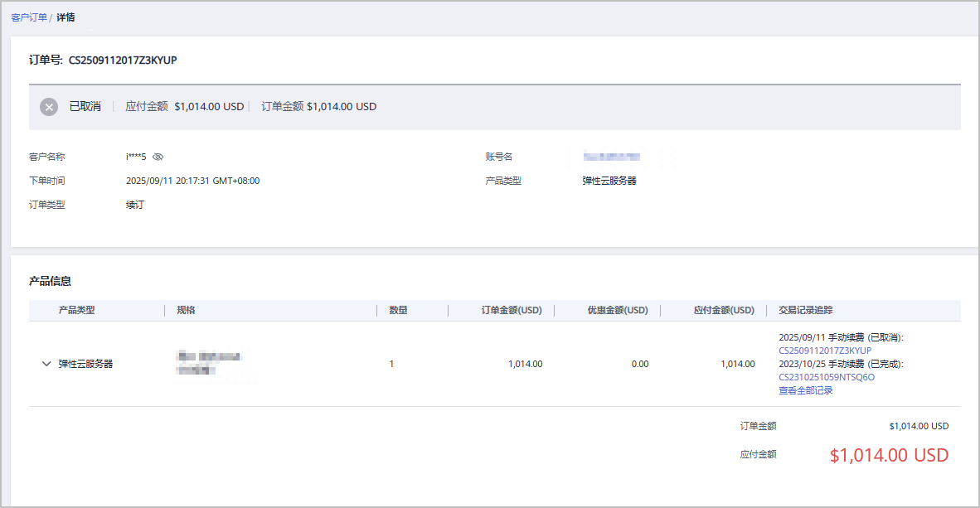Toggle eye icon to reveal customer name
The image size is (980, 508).
[x=158, y=157]
